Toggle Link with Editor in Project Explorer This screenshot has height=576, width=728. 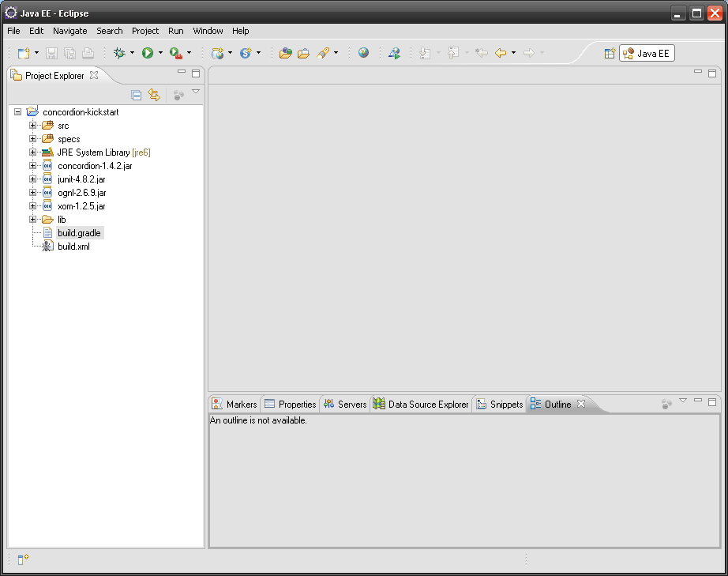tap(154, 95)
